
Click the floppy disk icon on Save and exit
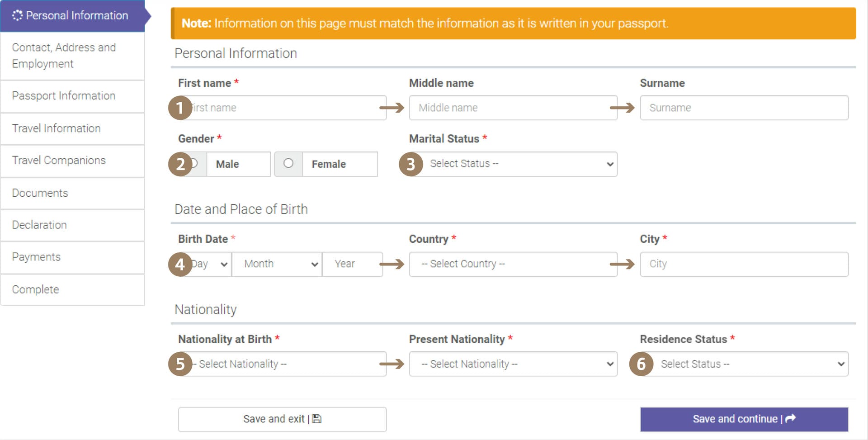pos(317,419)
